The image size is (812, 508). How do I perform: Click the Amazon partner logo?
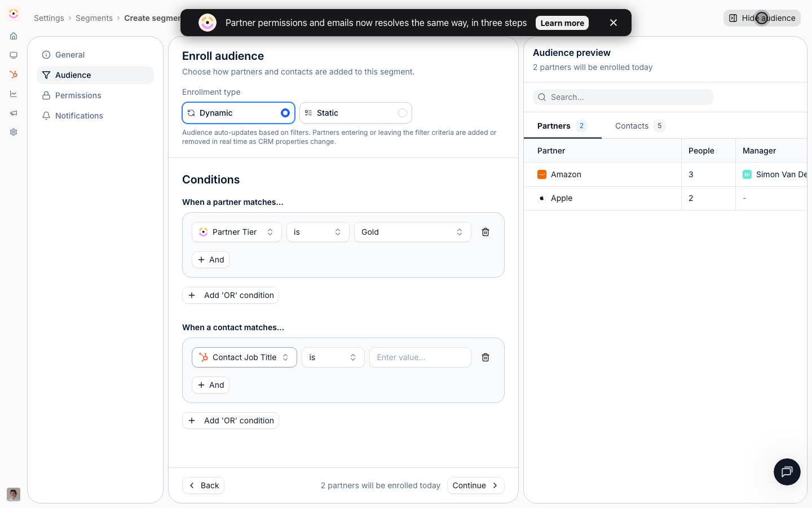coord(542,174)
